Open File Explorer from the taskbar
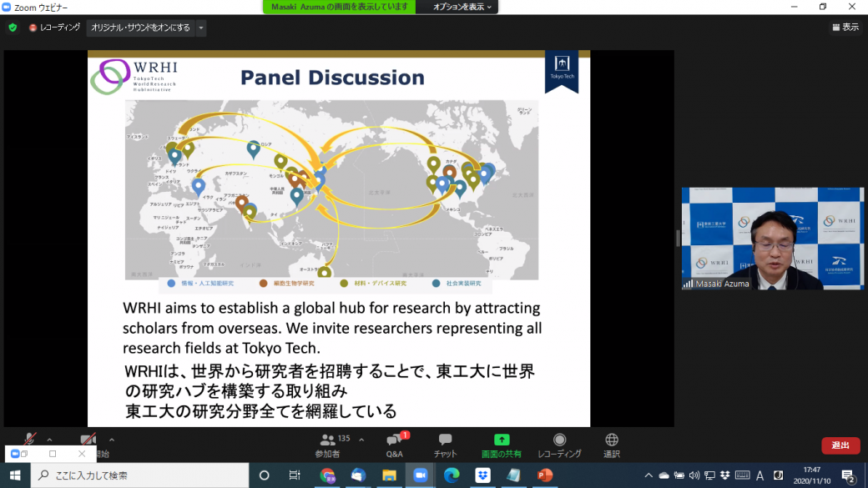Screen dimensions: 868x488 point(389,475)
